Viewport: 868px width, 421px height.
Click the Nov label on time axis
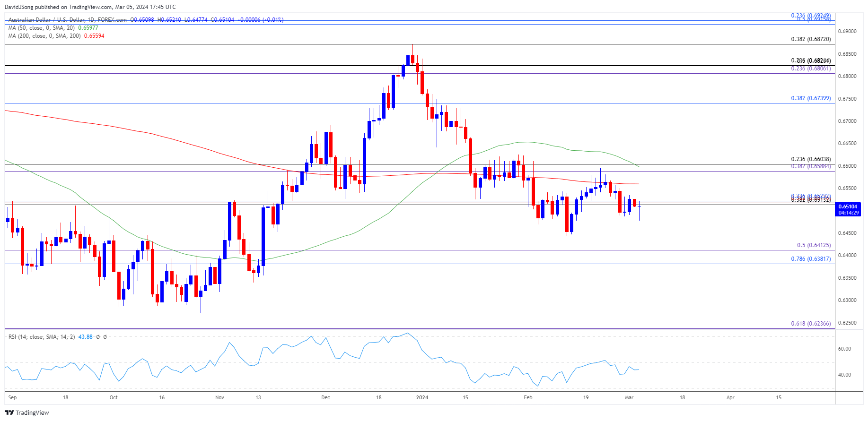(219, 398)
